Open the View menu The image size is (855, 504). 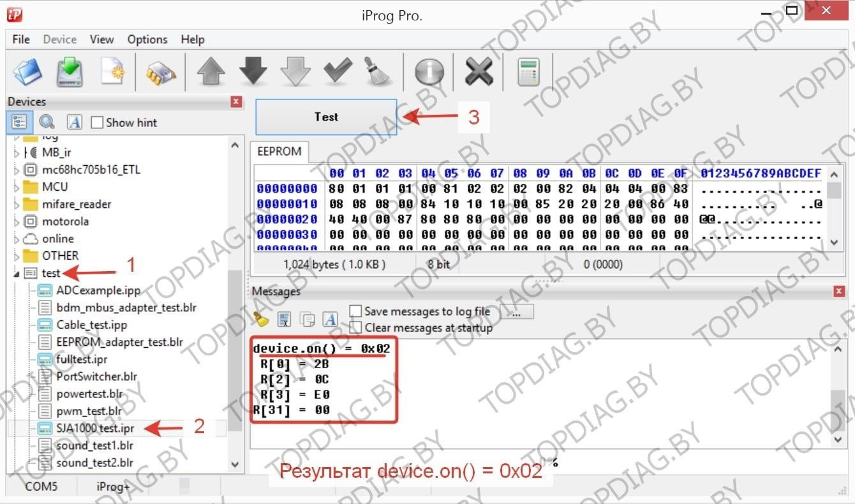(101, 40)
